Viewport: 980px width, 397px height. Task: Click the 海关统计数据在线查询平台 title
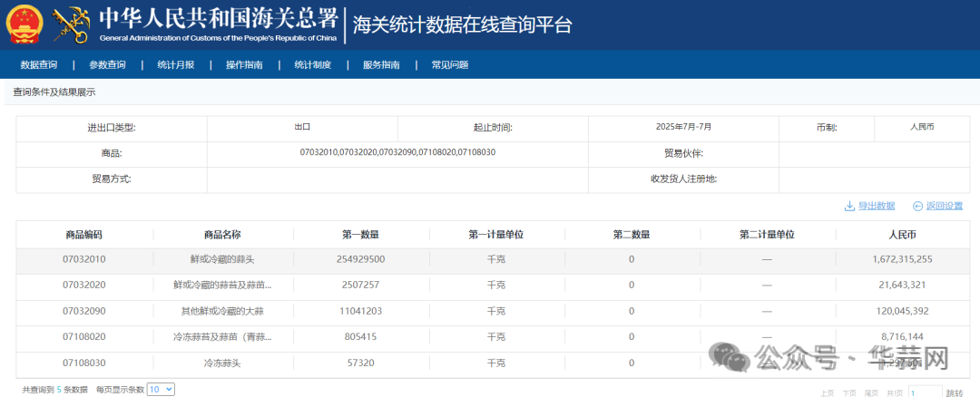click(462, 25)
